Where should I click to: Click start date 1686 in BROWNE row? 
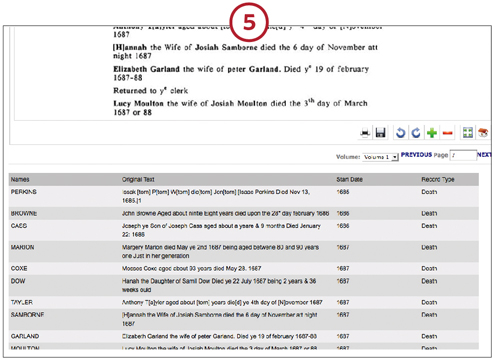coord(343,213)
